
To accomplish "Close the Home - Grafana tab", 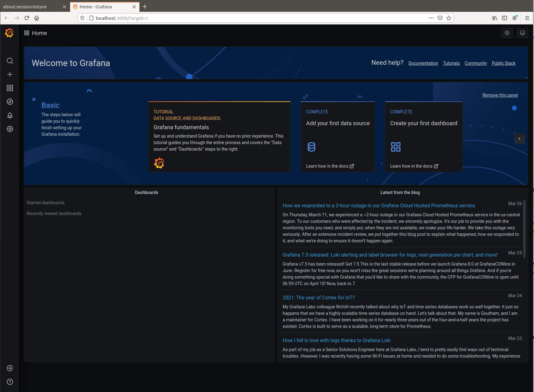I will click(x=134, y=7).
